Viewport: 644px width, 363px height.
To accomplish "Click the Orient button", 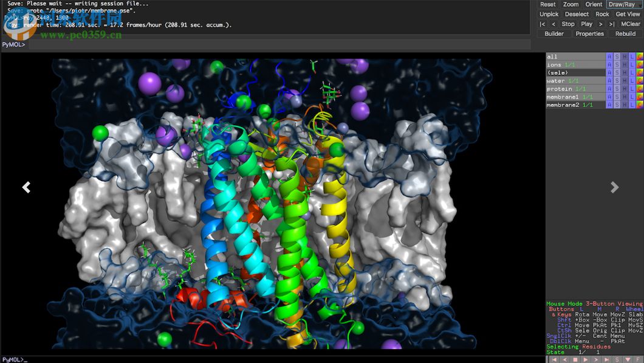I will pyautogui.click(x=594, y=4).
